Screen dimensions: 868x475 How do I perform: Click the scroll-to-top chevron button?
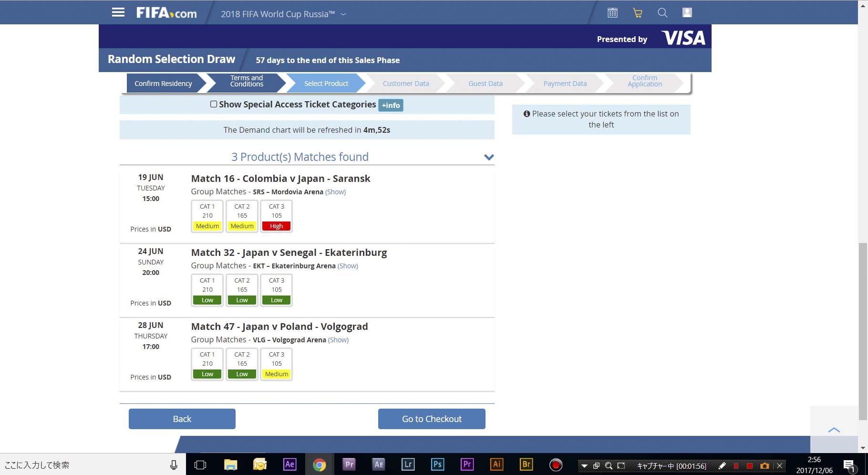834,430
